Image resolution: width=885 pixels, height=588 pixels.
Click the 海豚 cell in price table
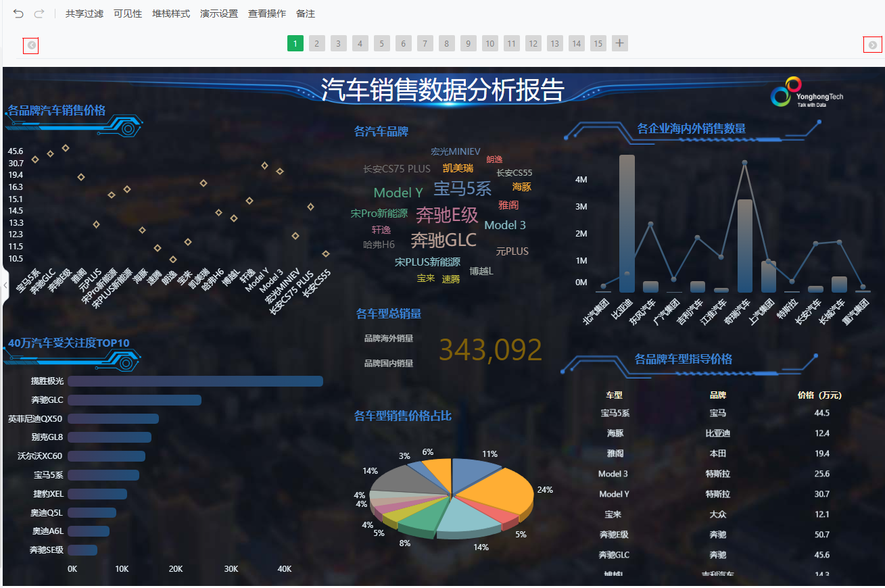click(615, 433)
